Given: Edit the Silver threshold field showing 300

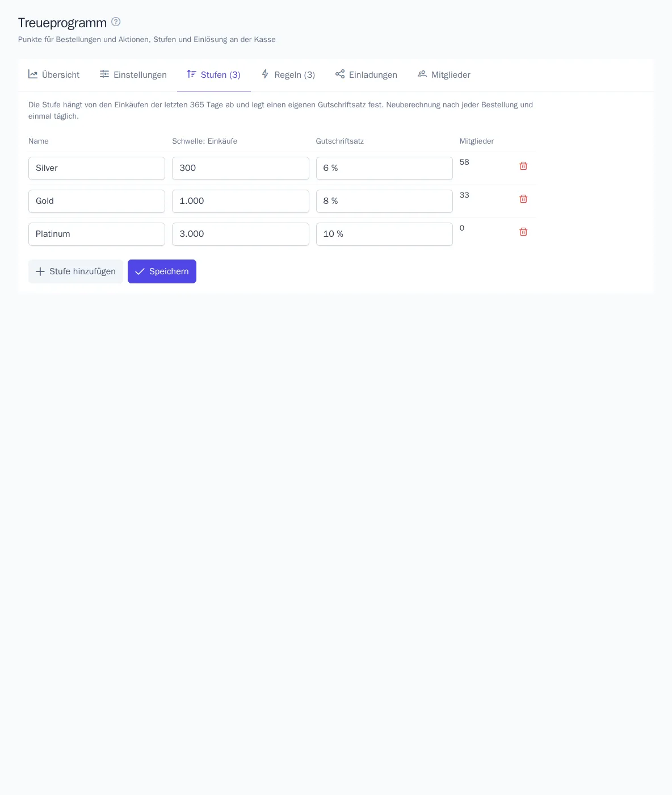Looking at the screenshot, I should [241, 168].
